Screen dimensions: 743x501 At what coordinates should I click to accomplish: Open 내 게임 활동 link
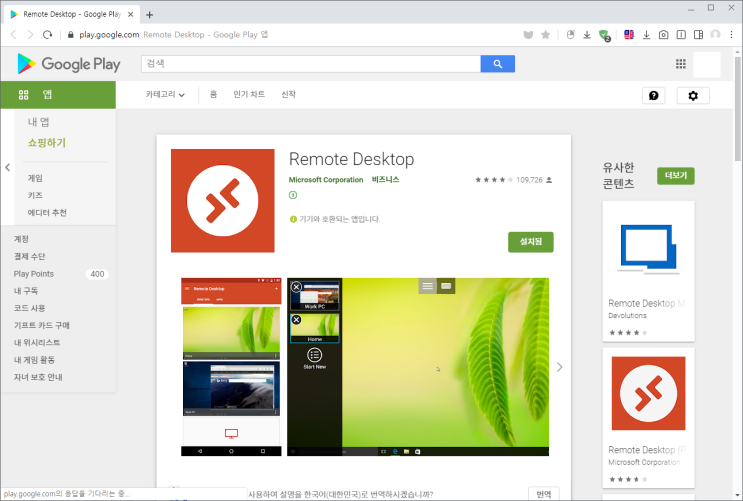click(x=34, y=360)
